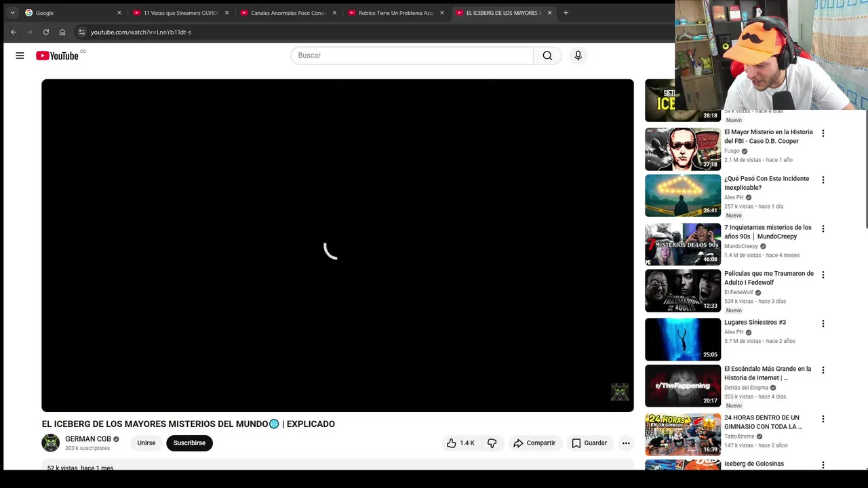868x488 pixels.
Task: Open the 24 HORAS gimnasio thumbnail
Action: click(x=683, y=434)
